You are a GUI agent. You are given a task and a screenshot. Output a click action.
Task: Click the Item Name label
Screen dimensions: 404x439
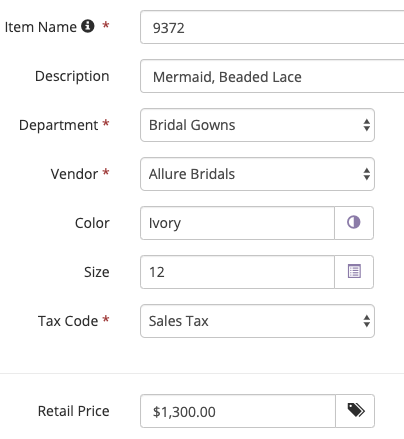point(41,27)
